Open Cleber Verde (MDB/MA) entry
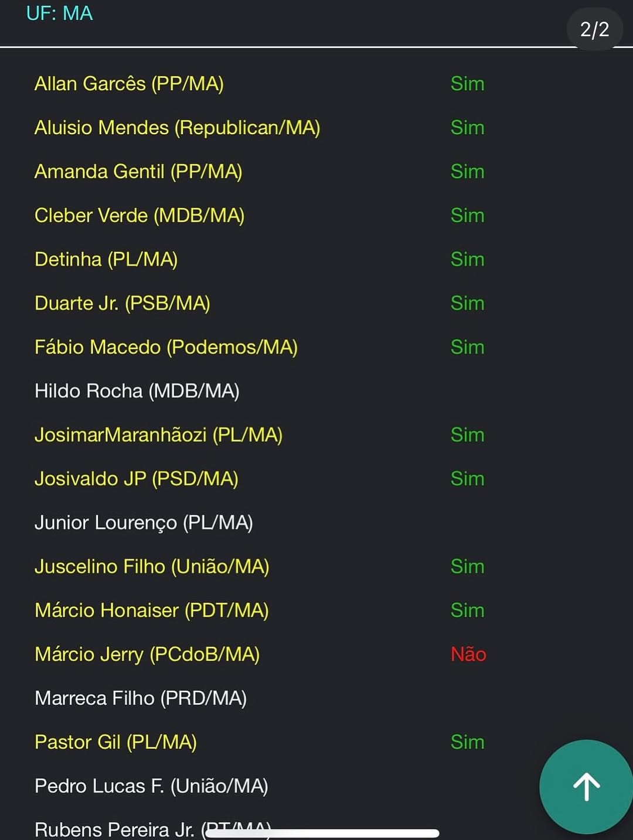The height and width of the screenshot is (840, 633). 139,216
